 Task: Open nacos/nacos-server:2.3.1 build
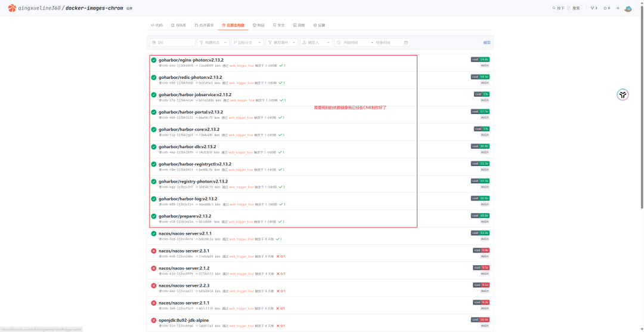184,251
